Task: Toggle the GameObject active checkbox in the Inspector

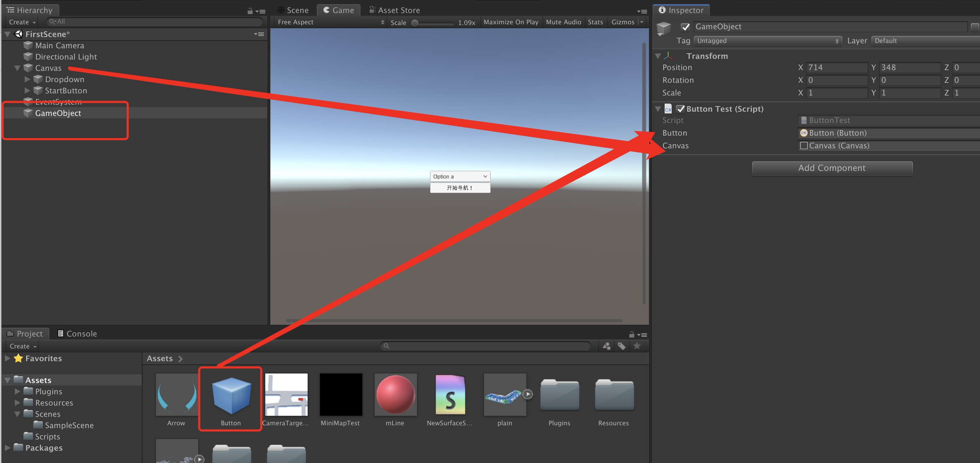Action: point(685,27)
